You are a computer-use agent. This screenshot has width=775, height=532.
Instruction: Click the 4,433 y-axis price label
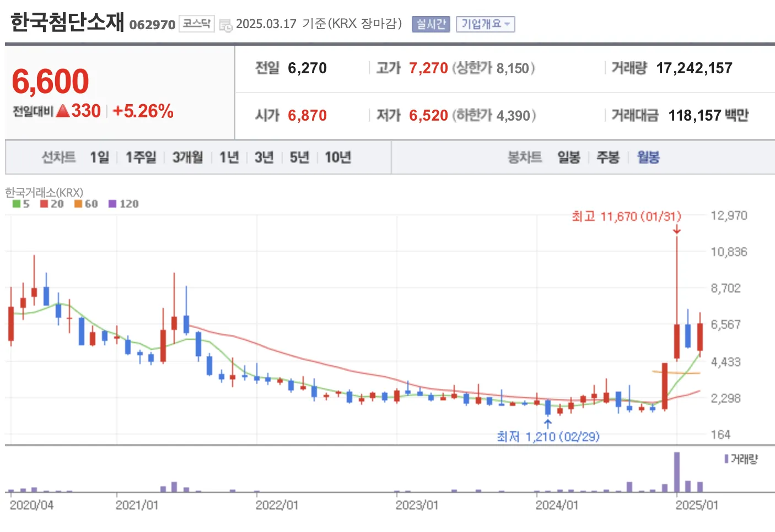click(725, 362)
